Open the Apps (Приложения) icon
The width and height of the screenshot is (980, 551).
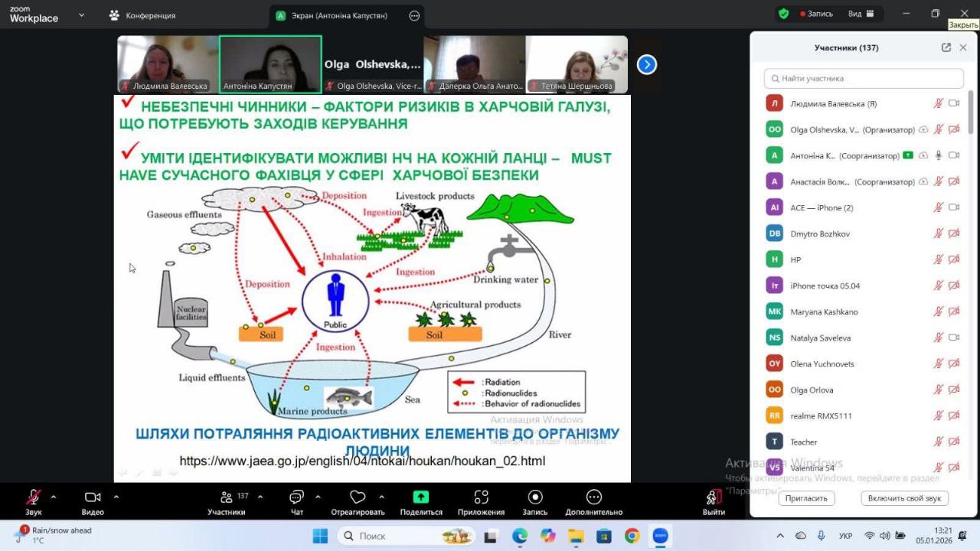point(481,497)
